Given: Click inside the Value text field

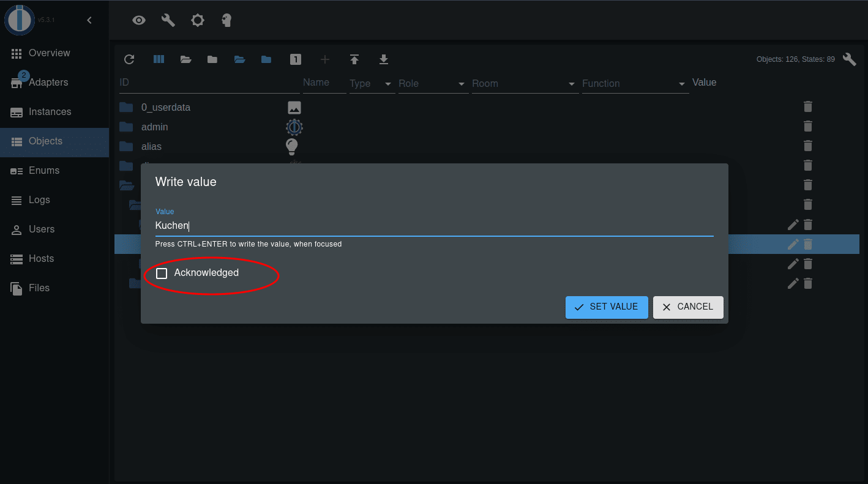Looking at the screenshot, I should (428, 225).
